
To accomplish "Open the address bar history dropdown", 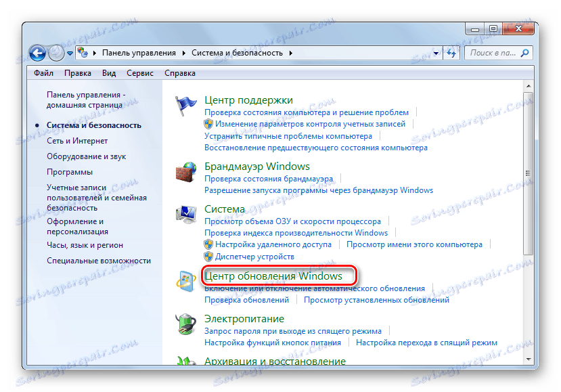I will click(x=436, y=53).
